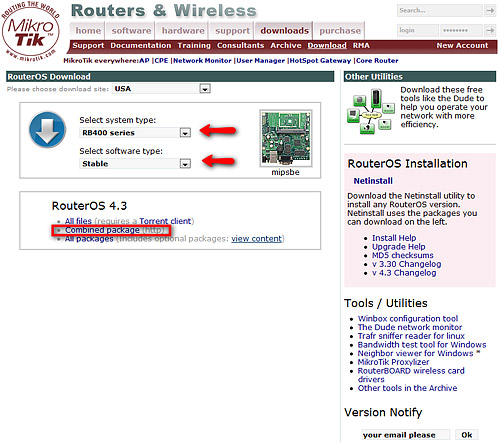Open Winbox configuration tool link

pyautogui.click(x=408, y=319)
